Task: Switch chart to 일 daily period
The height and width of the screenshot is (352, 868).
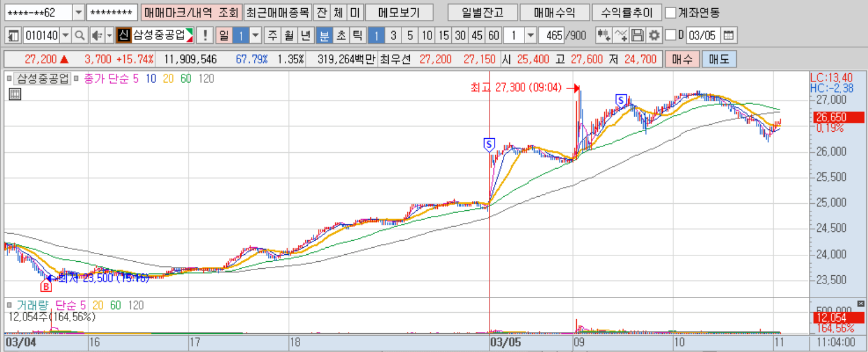Action: click(x=223, y=35)
